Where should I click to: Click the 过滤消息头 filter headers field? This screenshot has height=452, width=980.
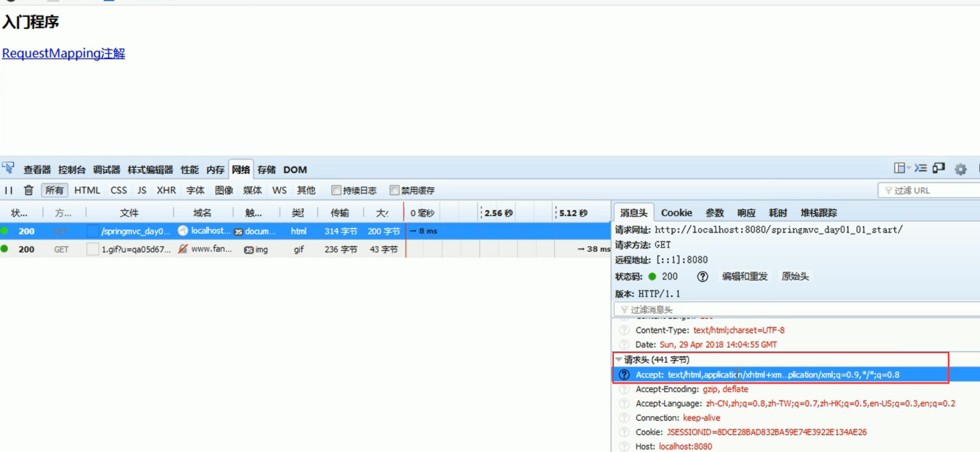(x=797, y=309)
